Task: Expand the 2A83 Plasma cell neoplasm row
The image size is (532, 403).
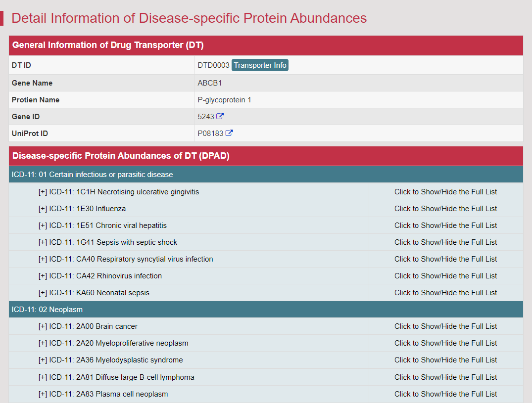Action: (103, 394)
